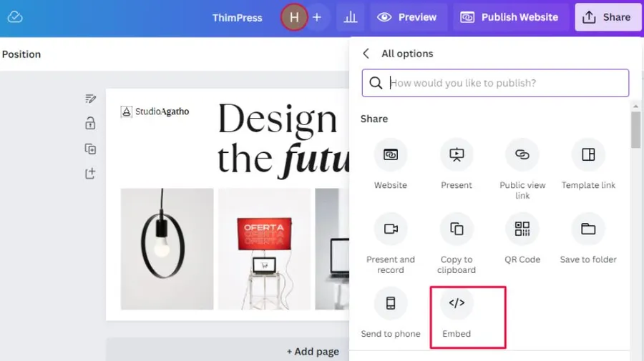Add collaborator with plus button
644x361 pixels.
pos(317,17)
